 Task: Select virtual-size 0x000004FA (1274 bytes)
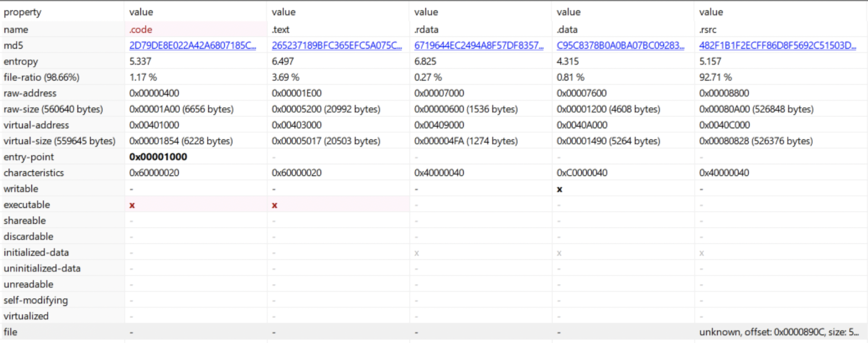point(466,141)
